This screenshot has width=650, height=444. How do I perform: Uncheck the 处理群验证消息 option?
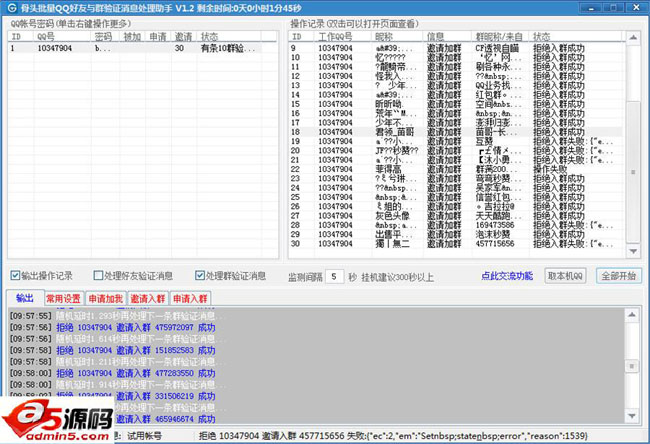tap(200, 276)
